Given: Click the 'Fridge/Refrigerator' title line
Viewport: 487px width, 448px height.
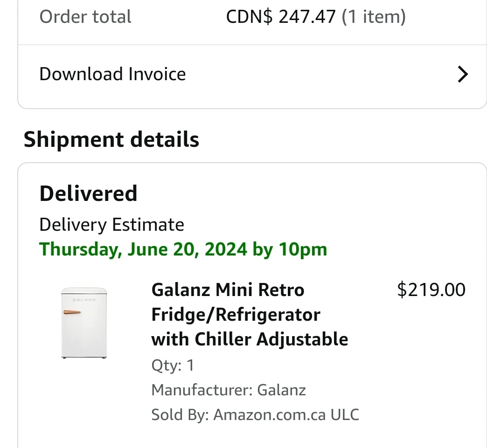Looking at the screenshot, I should [236, 315].
